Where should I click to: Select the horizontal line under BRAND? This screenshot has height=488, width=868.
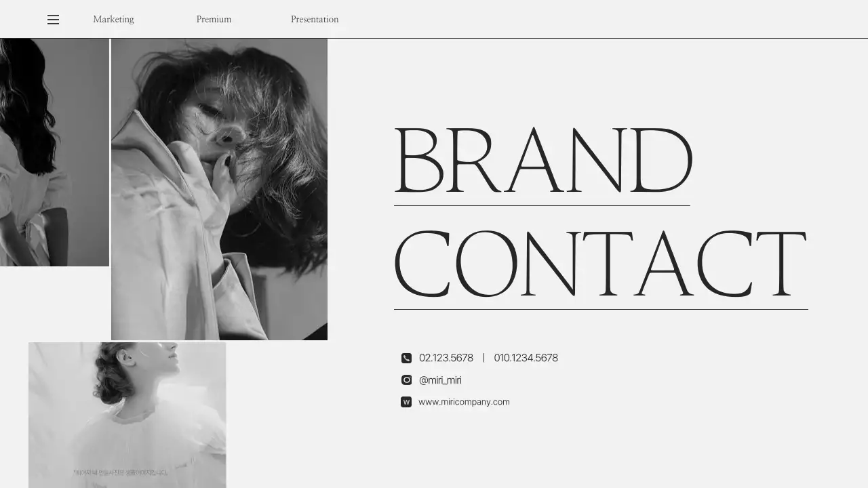pyautogui.click(x=542, y=205)
